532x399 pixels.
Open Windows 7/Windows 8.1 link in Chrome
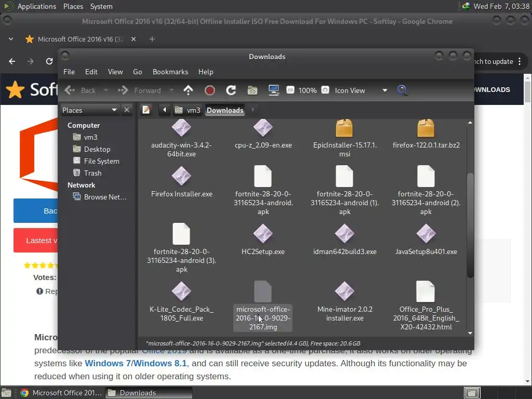[136, 363]
